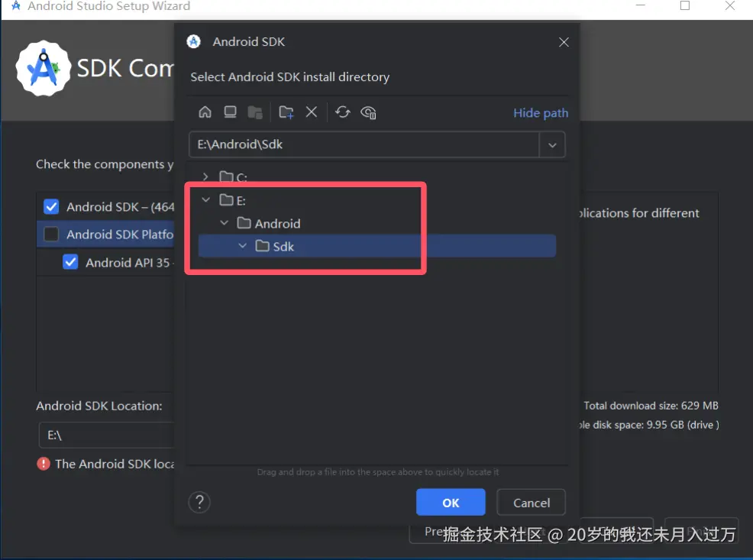Maximize the Setup Wizard window
The image size is (753, 560).
pos(685,6)
